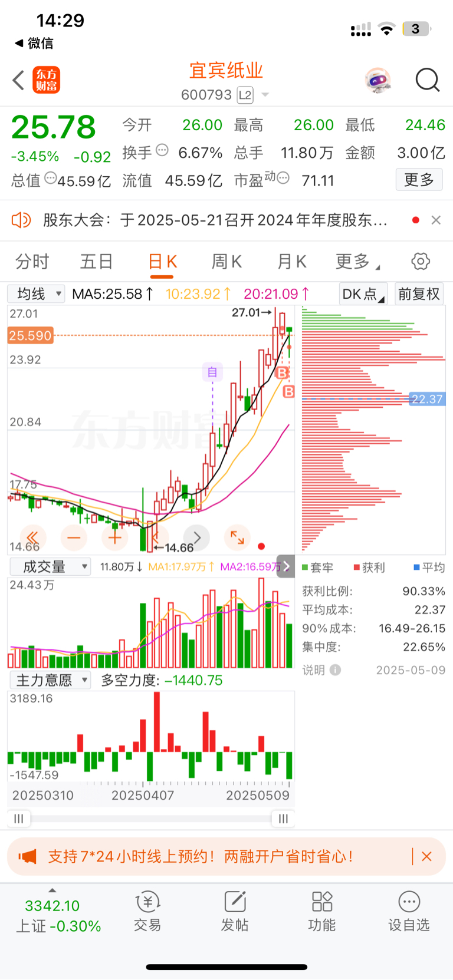453x980 pixels.
Task: Switch to the 月K tab
Action: [292, 262]
